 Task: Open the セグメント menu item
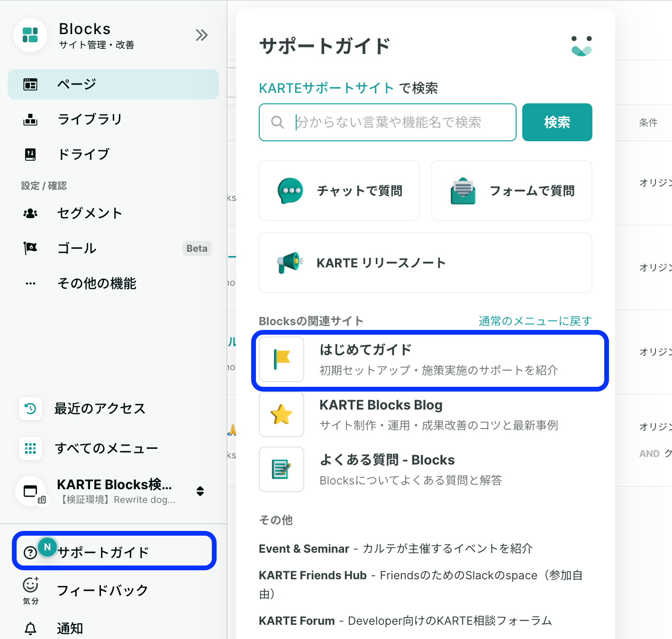(113, 213)
